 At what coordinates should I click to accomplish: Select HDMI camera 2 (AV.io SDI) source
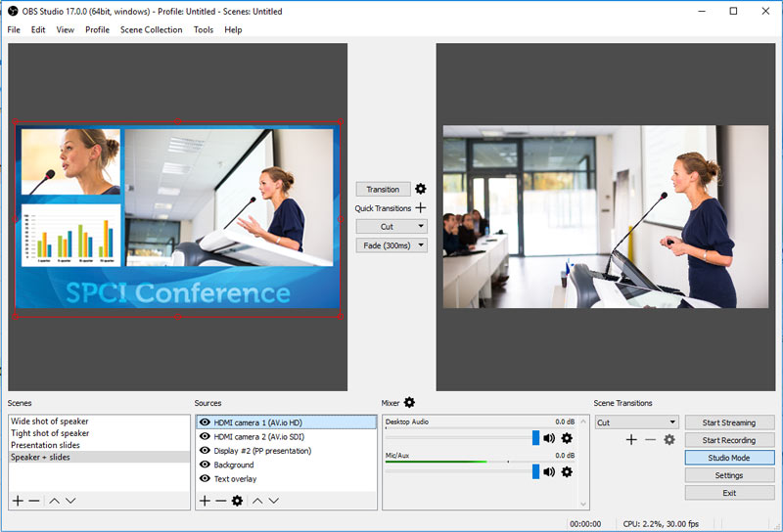[x=286, y=436]
